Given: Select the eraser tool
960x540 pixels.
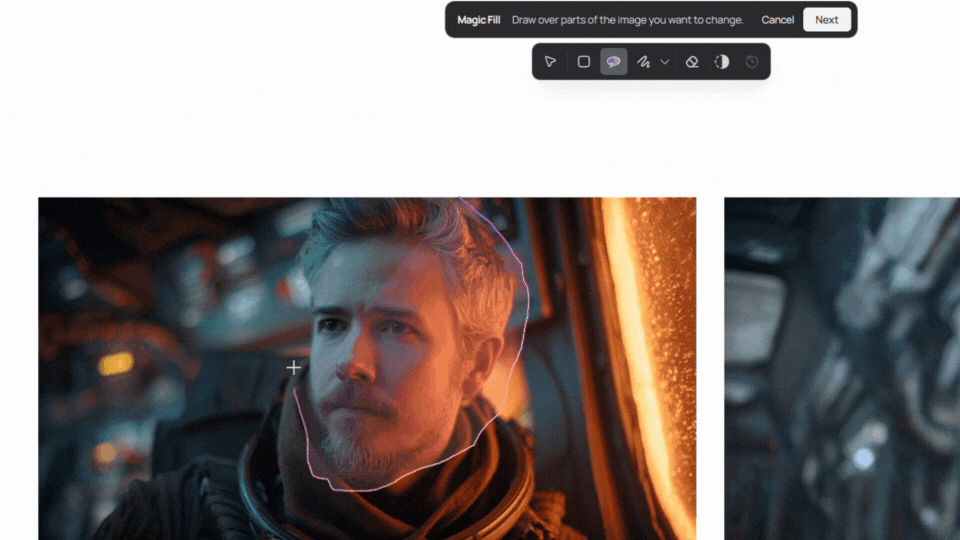Looking at the screenshot, I should click(x=692, y=62).
